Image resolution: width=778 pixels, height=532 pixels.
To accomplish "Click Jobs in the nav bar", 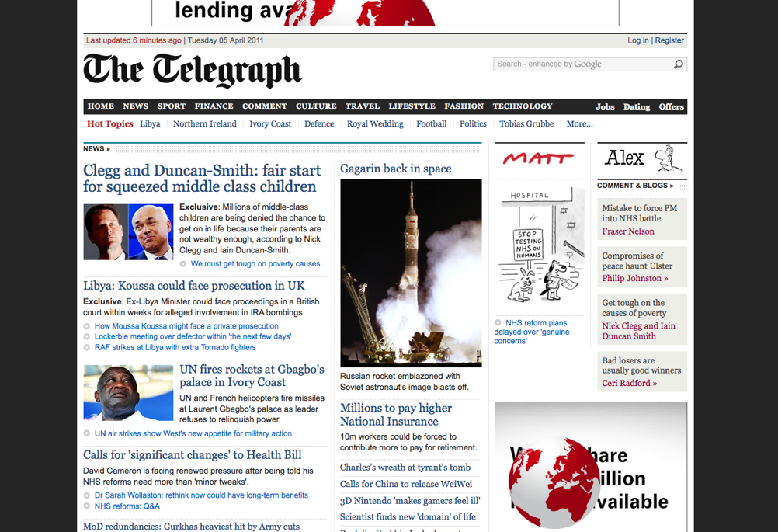I will [x=605, y=106].
